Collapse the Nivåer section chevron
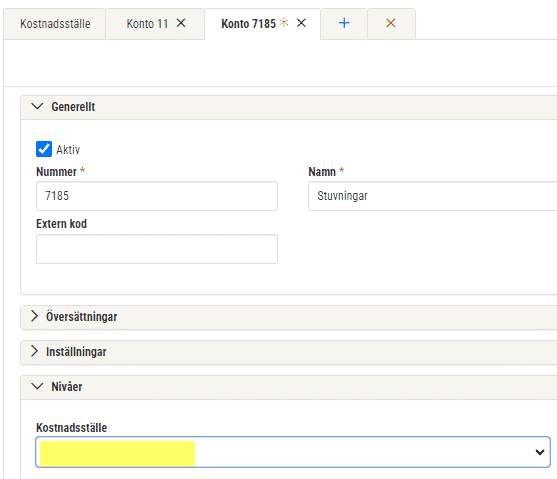557x479 pixels. point(37,386)
